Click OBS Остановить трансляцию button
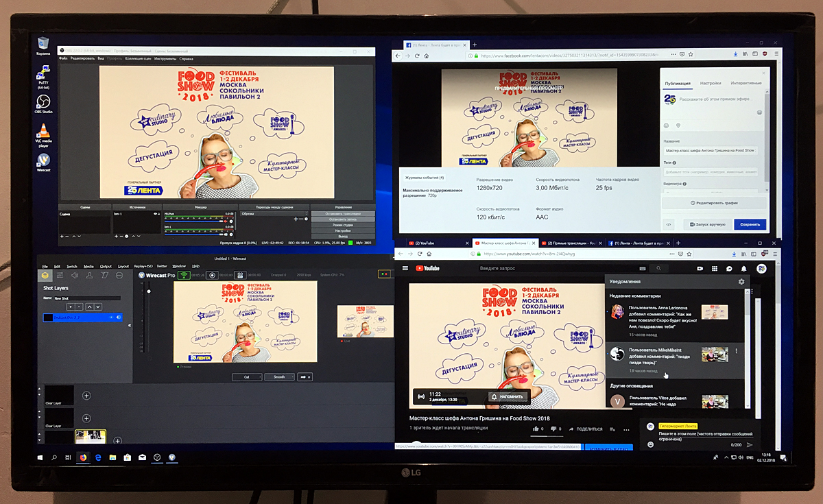 click(x=343, y=213)
